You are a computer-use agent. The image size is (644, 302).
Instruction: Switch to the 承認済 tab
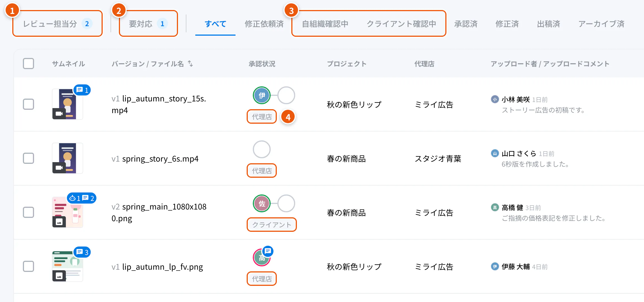click(466, 24)
